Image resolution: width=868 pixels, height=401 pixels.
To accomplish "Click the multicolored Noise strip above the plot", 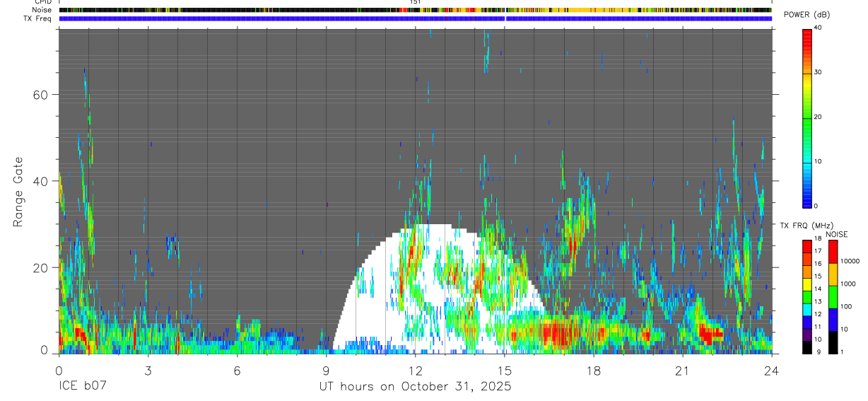I will [x=415, y=10].
